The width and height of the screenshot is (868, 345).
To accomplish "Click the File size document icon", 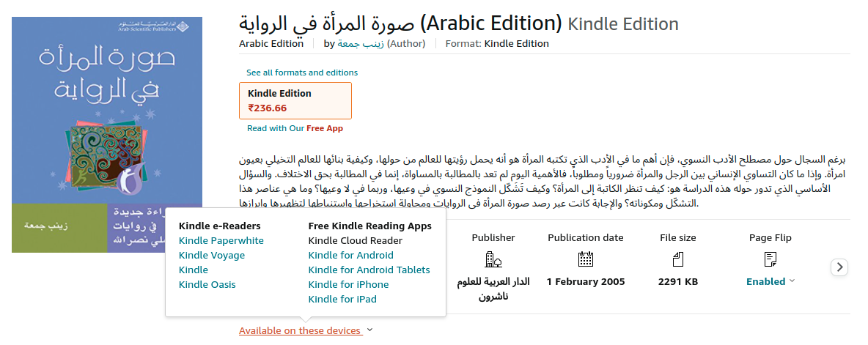I will click(x=677, y=259).
